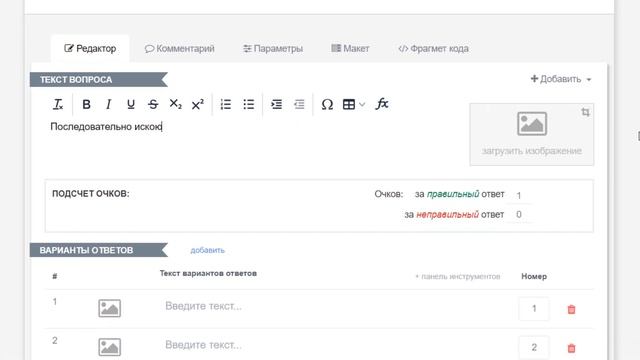Screen dimensions: 640x360
Task: Switch to the Параметры tab
Action: point(273,49)
